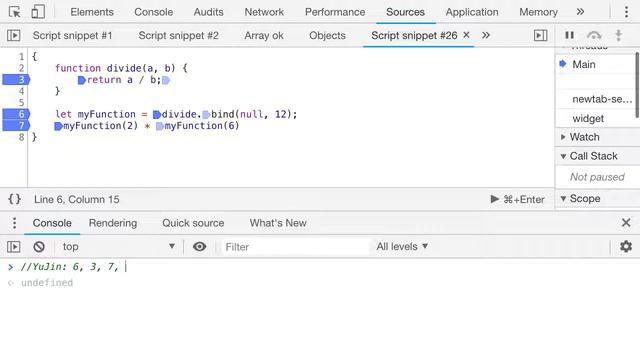The width and height of the screenshot is (640, 360).
Task: Click the undefined console result
Action: click(x=47, y=282)
